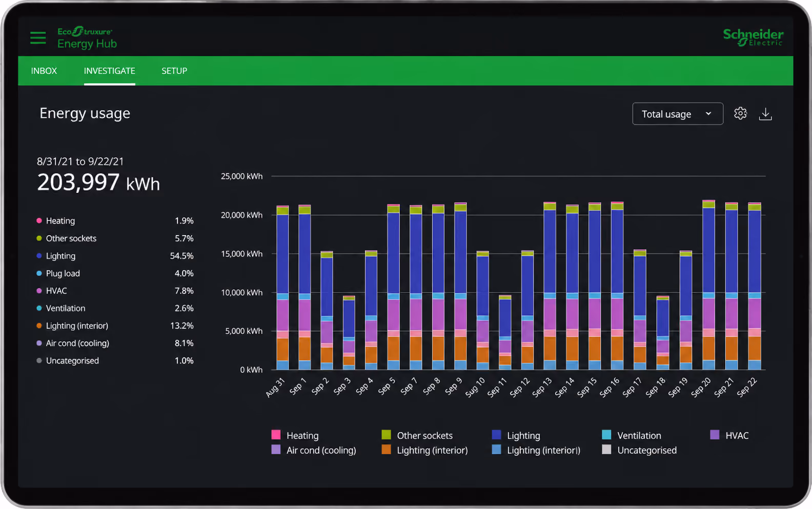Select Heating 1.9% in the category list
Image resolution: width=812 pixels, height=509 pixels.
click(115, 220)
